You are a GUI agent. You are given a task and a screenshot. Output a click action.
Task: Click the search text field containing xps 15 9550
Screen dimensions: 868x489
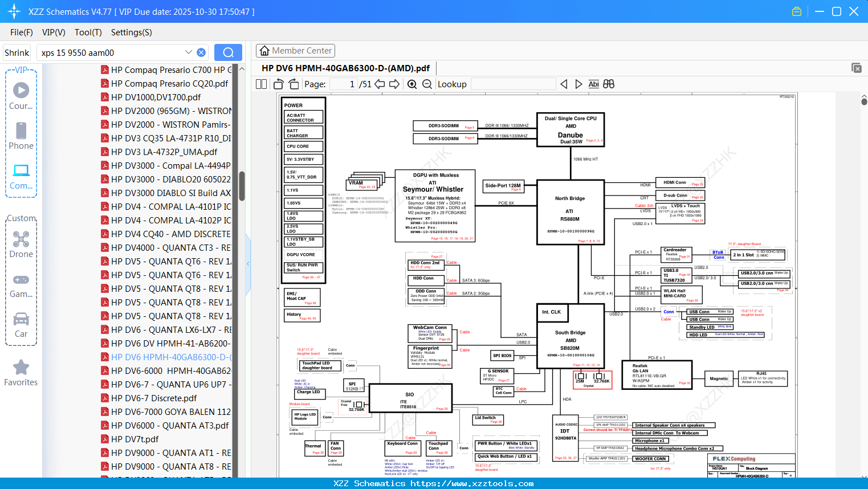(x=111, y=52)
